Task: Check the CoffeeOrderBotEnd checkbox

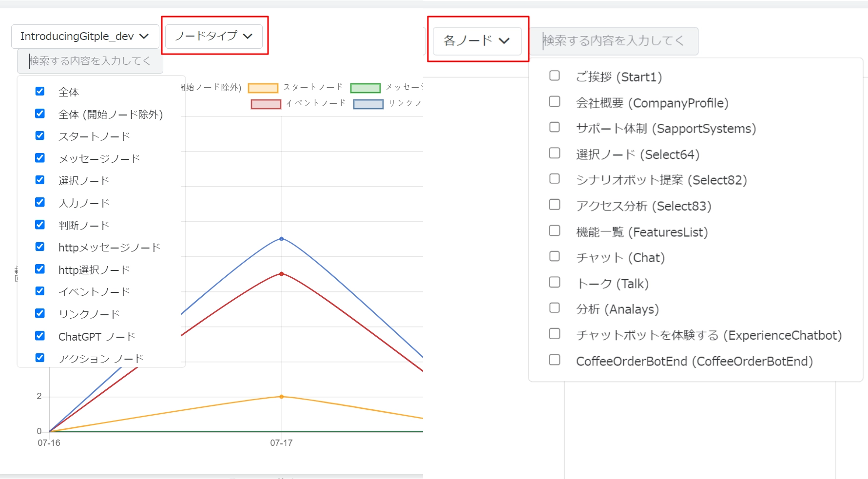Action: [x=555, y=360]
